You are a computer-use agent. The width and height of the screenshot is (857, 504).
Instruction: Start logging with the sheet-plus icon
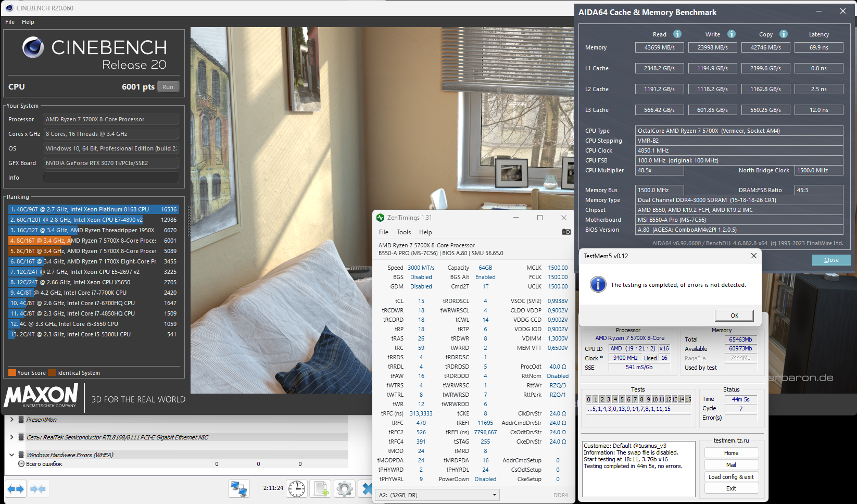pos(321,489)
